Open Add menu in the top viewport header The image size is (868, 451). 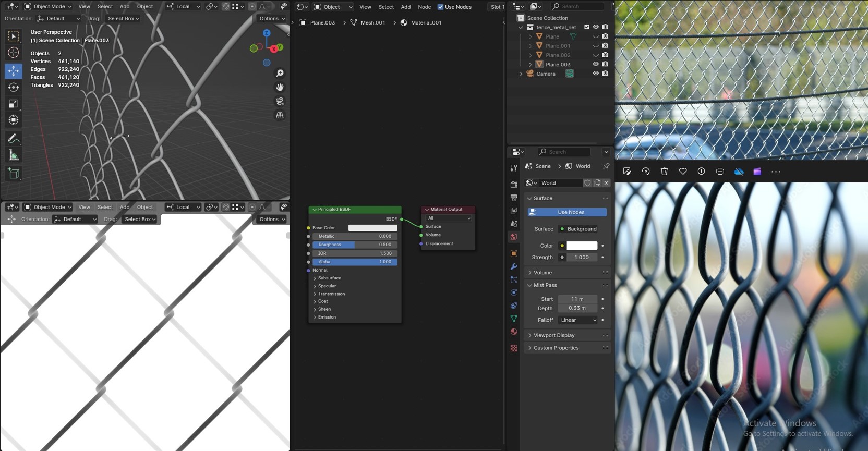tap(125, 6)
